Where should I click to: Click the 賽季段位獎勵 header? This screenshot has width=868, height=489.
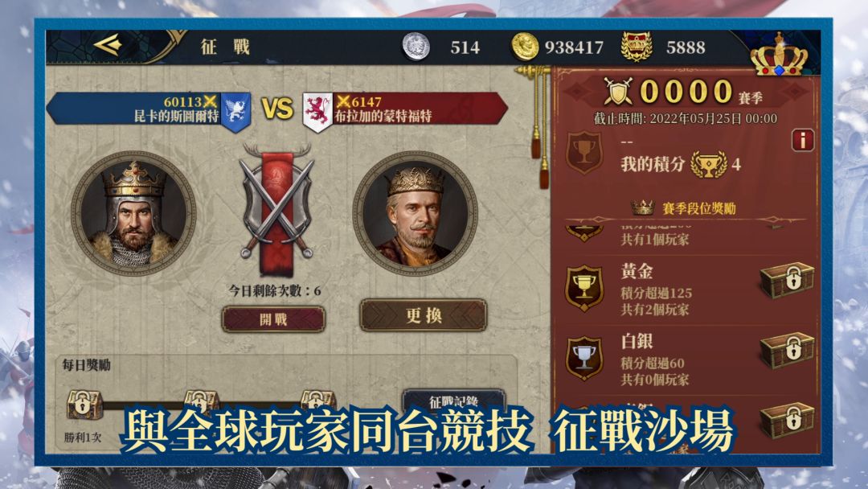tap(684, 208)
